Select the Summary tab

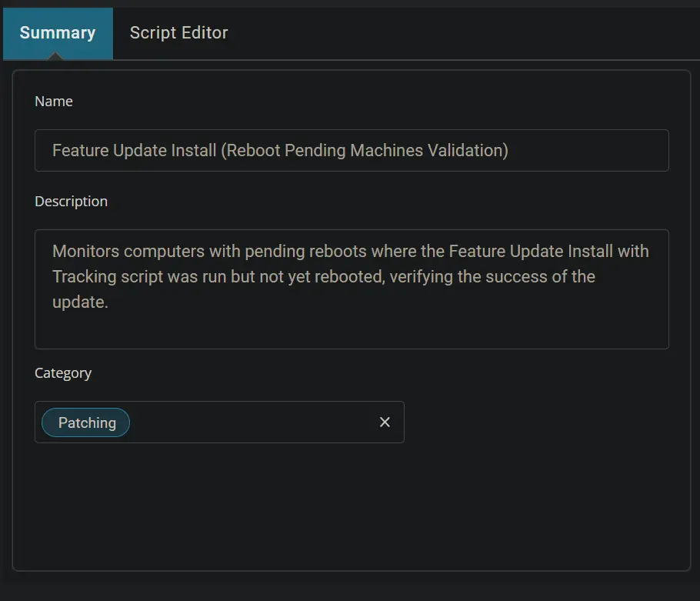click(58, 33)
